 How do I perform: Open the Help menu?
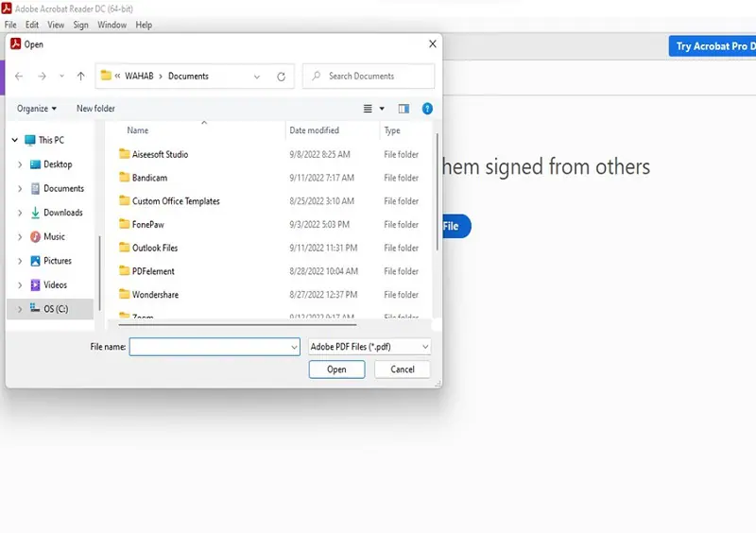pyautogui.click(x=144, y=25)
